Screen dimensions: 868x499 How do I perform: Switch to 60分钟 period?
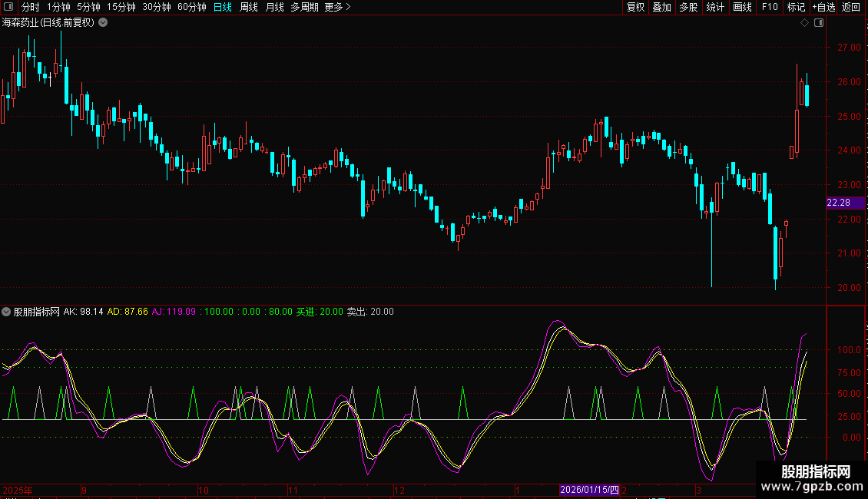point(192,7)
